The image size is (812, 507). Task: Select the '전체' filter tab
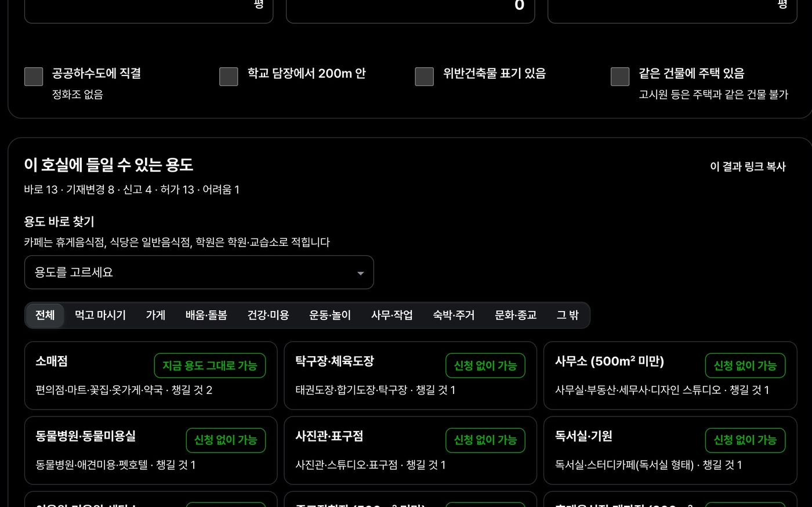pos(45,315)
